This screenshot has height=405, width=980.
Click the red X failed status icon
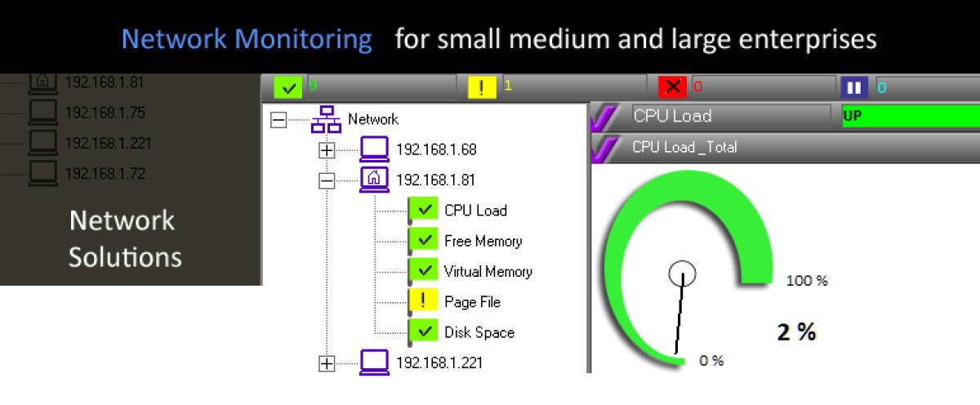[672, 87]
